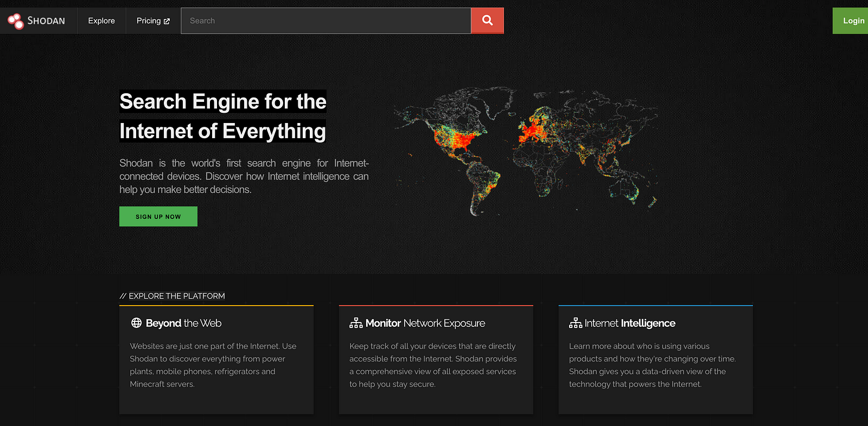Click the network icon beside Internet Intelligence
The height and width of the screenshot is (426, 868).
coord(576,323)
